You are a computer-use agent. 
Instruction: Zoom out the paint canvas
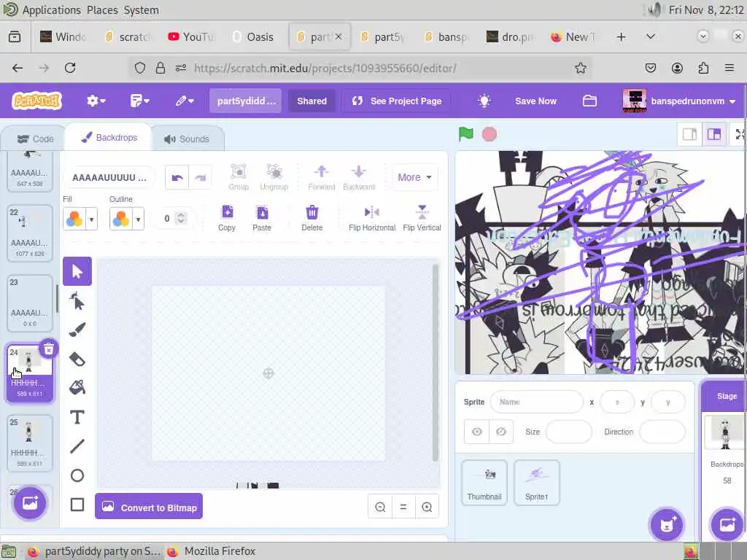click(x=380, y=507)
